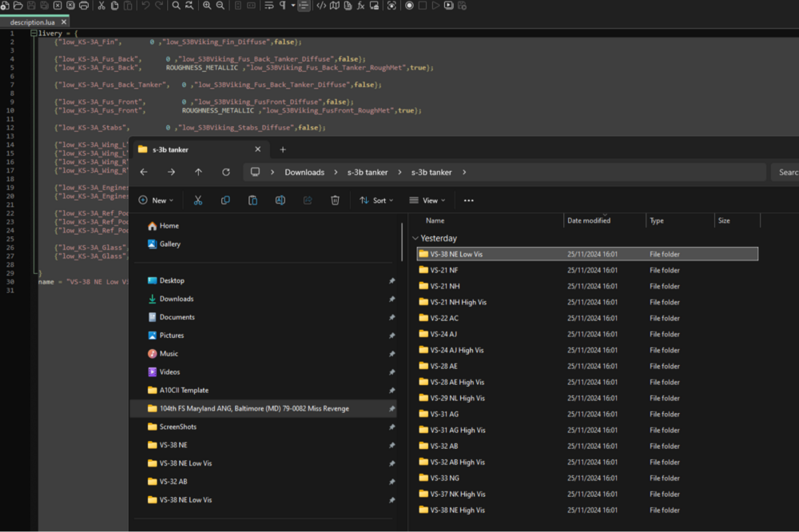
Task: Click the Refresh button in File Explorer
Action: 226,172
